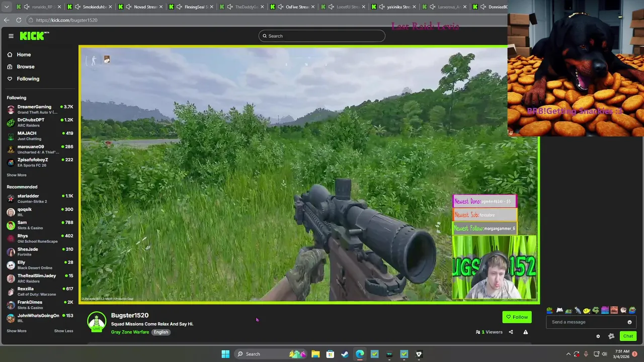
Task: Open DrChubzDPT channel
Action: [x=40, y=122]
